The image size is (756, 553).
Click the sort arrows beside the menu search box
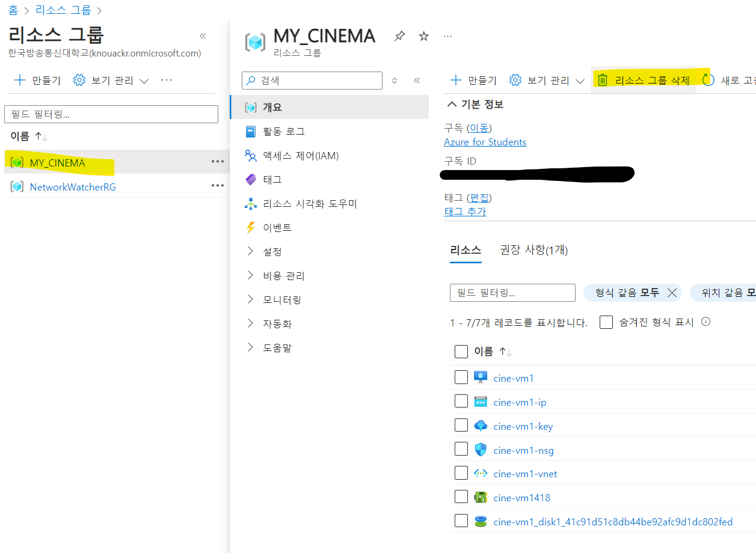pos(395,81)
